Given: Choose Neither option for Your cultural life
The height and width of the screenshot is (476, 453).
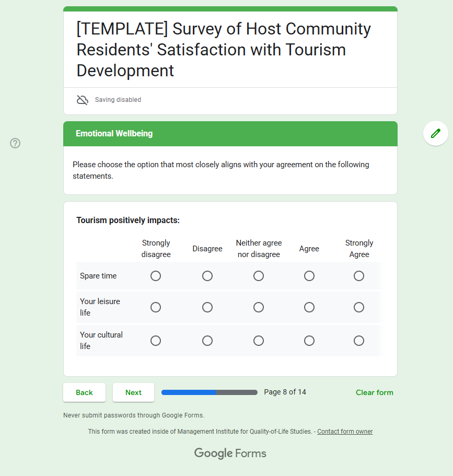Looking at the screenshot, I should coord(259,341).
